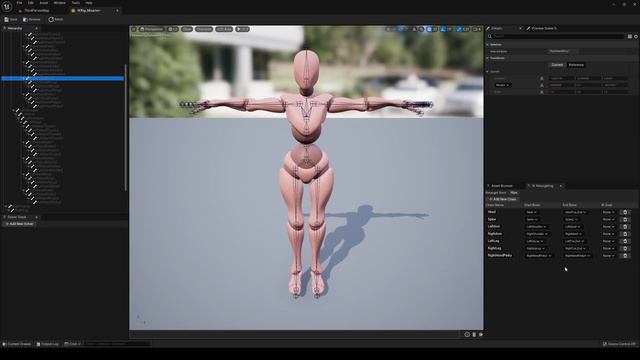Delete the Spine retarget chain
The image size is (640, 360).
point(625,220)
